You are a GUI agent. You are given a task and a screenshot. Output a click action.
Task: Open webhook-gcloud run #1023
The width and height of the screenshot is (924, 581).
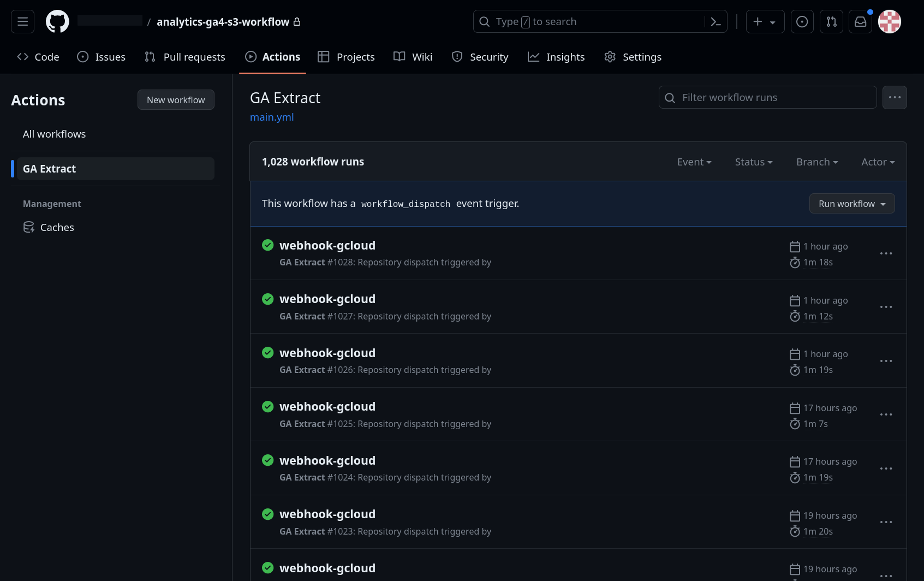pyautogui.click(x=327, y=514)
